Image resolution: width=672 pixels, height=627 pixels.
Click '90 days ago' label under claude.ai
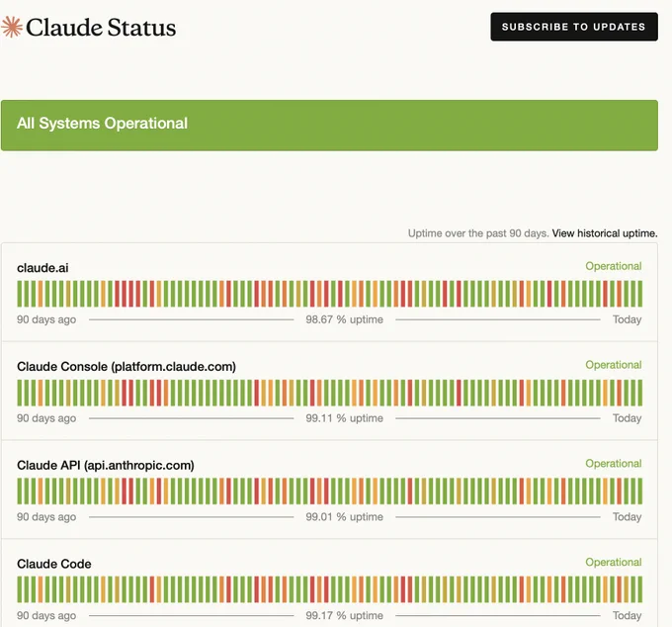tap(46, 319)
